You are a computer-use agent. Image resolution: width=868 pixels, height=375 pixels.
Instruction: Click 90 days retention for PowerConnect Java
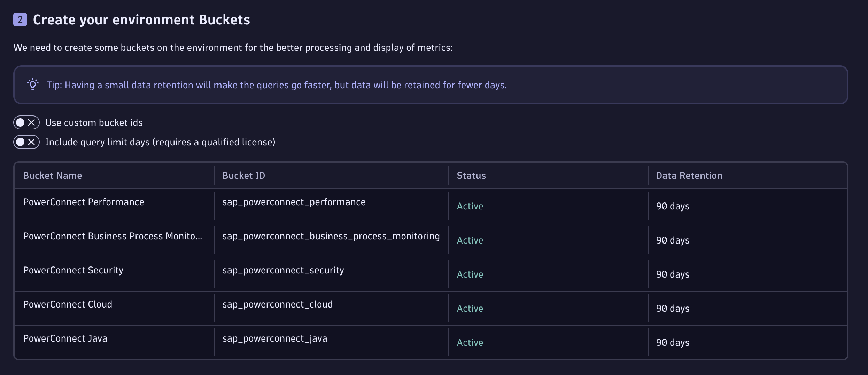[x=673, y=343]
